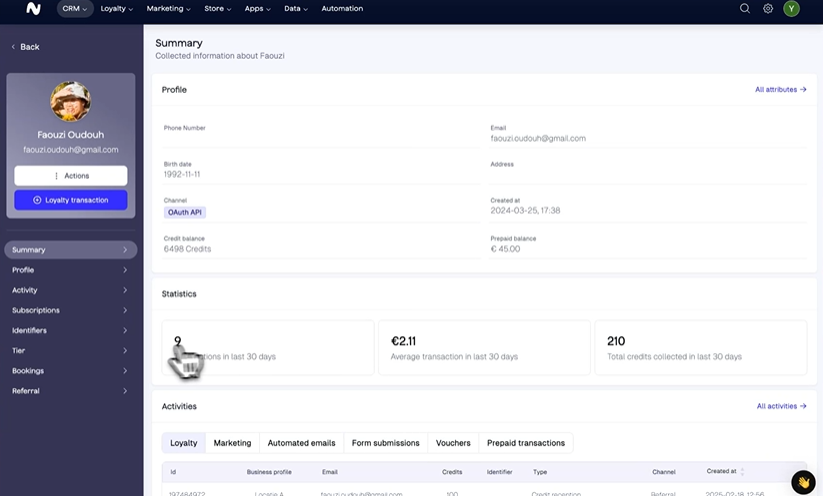Switch to the Marketing activities tab
Screen dimensions: 823x496
coord(233,443)
